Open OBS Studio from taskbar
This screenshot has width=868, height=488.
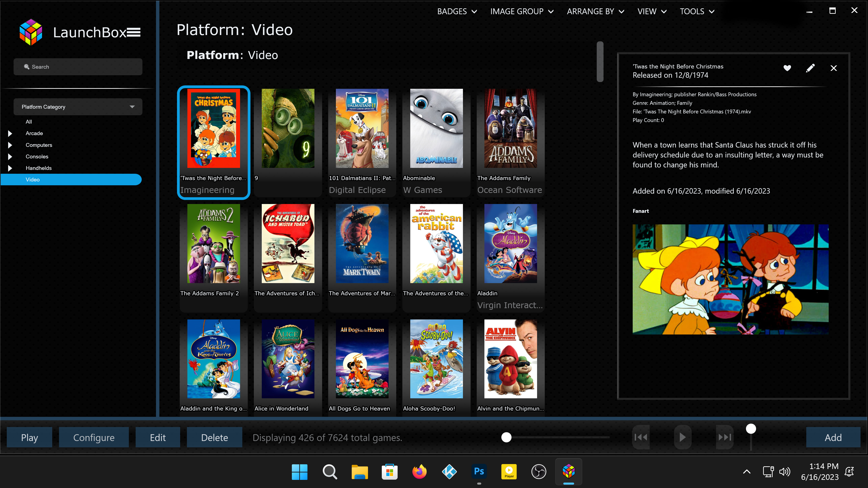[x=539, y=472]
